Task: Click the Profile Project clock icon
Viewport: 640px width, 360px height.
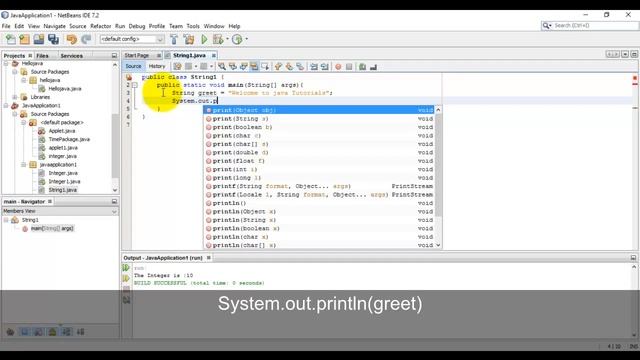Action: (237, 39)
